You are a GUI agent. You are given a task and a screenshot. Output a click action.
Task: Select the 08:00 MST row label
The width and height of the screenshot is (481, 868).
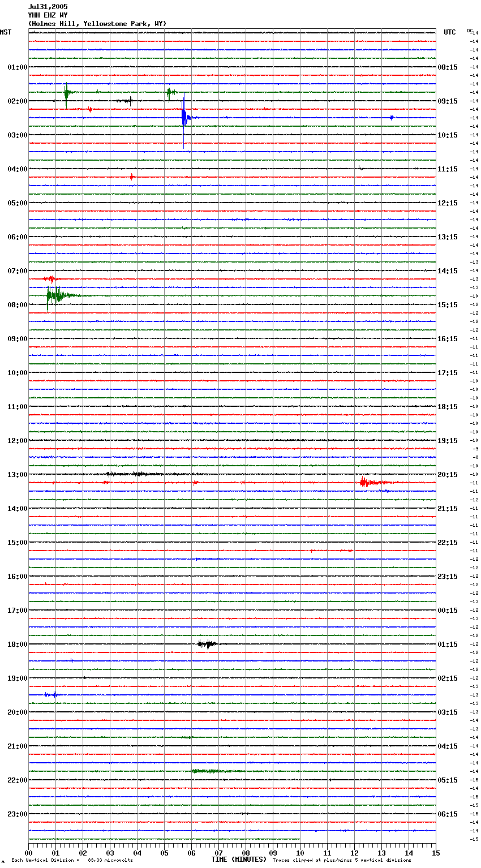click(x=18, y=305)
